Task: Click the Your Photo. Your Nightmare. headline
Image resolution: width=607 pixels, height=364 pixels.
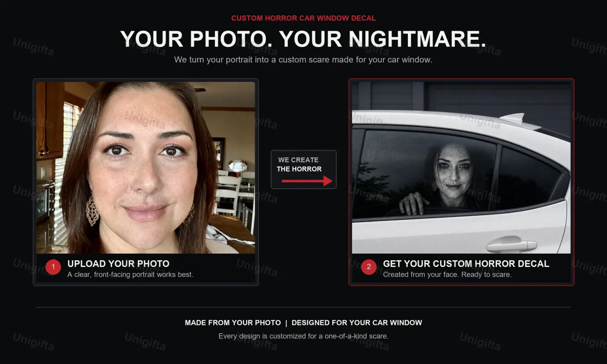Action: tap(303, 39)
